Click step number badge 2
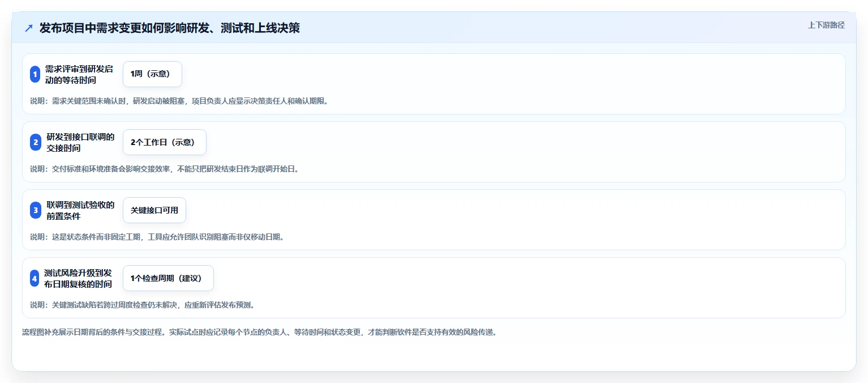The width and height of the screenshot is (868, 383). click(35, 142)
